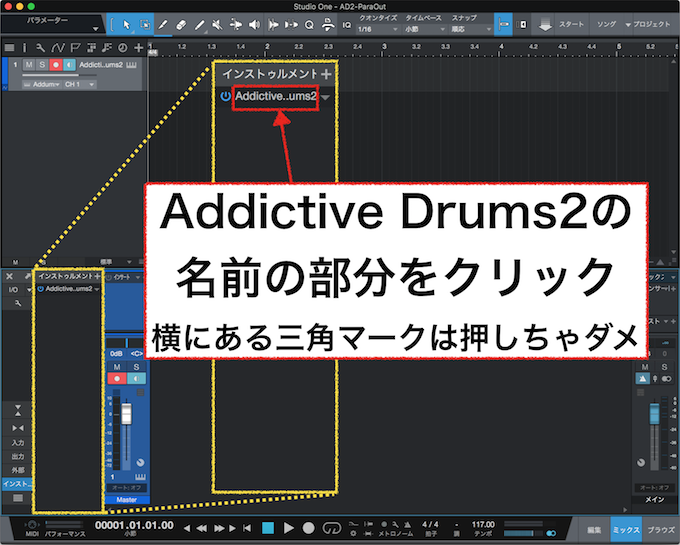This screenshot has height=545, width=680.
Task: Click the stop button in transport
Action: [268, 528]
